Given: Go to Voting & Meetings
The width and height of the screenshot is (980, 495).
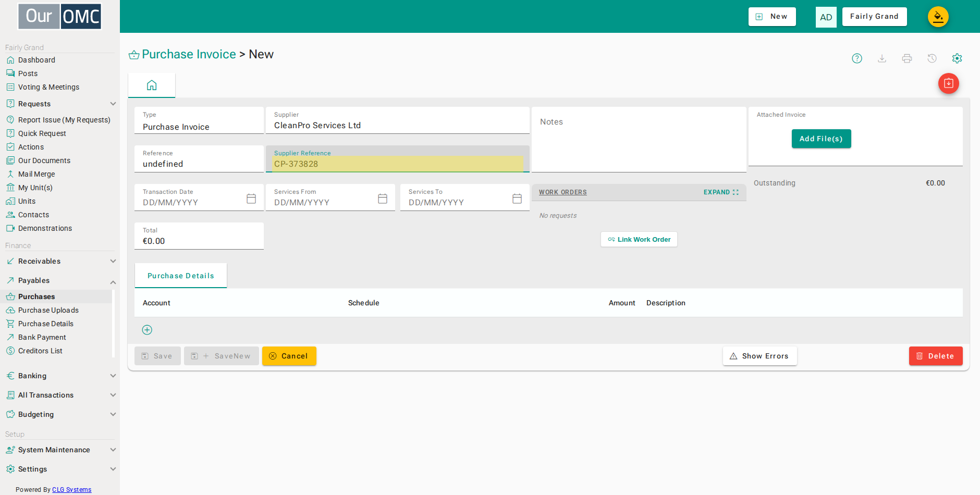Looking at the screenshot, I should pos(48,87).
